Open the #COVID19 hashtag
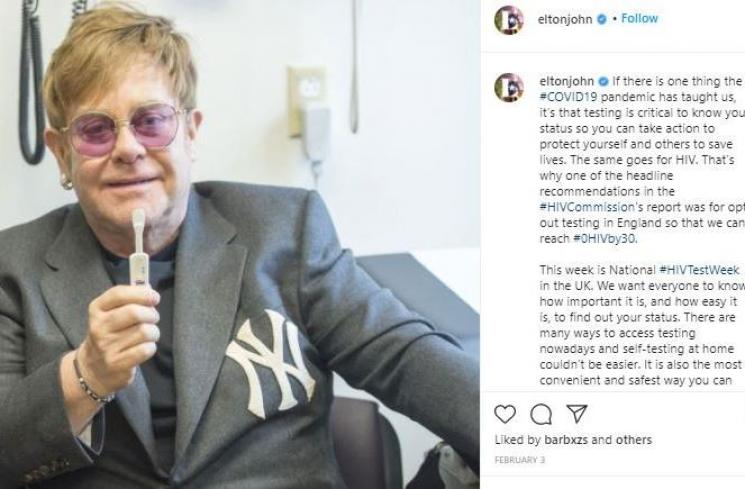This screenshot has height=489, width=745. (x=572, y=96)
